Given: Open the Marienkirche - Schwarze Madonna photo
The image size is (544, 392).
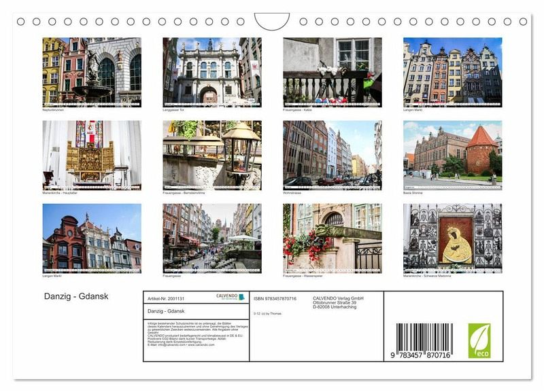Looking at the screenshot, I should pyautogui.click(x=452, y=238).
